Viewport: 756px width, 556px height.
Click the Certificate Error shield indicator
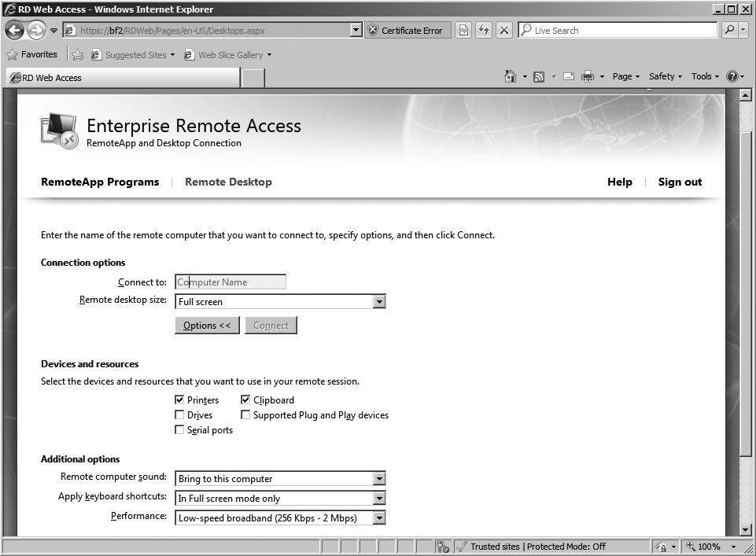408,31
